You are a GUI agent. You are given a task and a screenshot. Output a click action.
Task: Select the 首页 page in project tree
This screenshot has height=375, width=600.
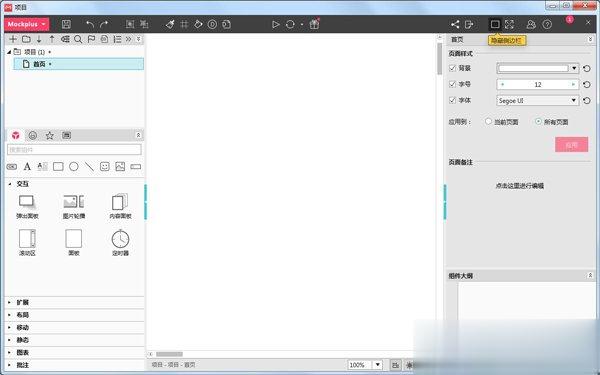pos(78,64)
